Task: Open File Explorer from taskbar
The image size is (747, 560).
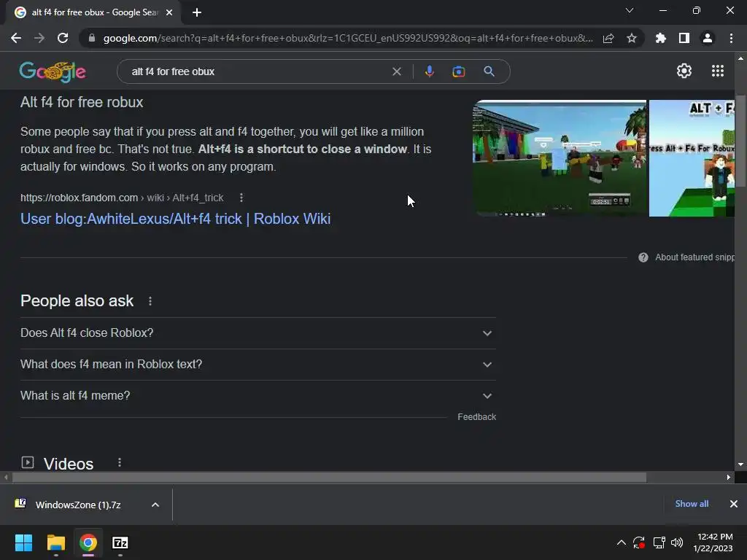Action: coord(55,542)
